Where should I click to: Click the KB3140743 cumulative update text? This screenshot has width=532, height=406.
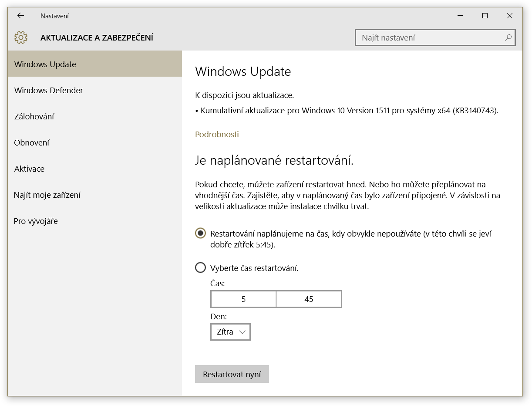tap(347, 111)
